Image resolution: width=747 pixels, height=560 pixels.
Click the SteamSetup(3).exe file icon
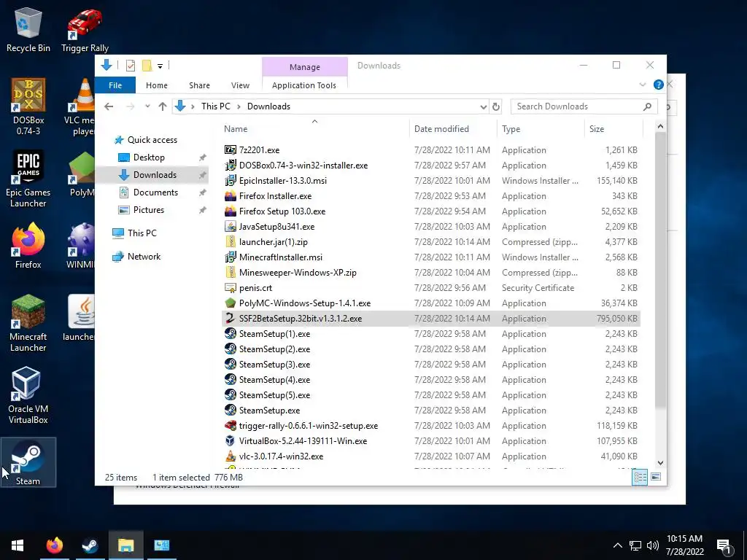point(230,365)
